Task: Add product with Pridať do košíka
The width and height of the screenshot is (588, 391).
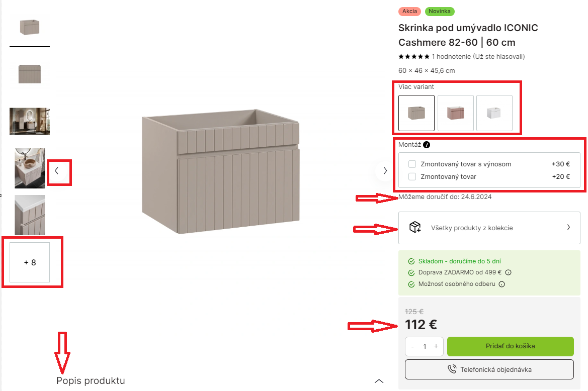Action: pos(510,346)
